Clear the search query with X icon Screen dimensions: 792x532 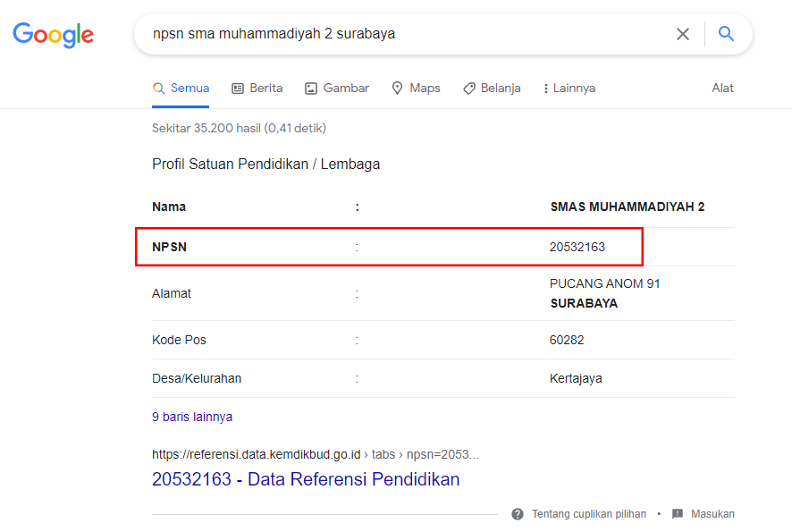point(683,34)
